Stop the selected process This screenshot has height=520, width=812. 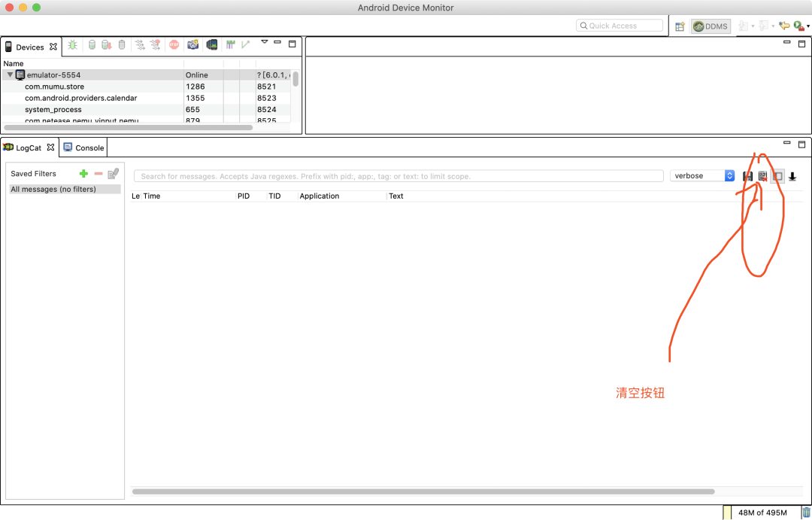point(174,44)
